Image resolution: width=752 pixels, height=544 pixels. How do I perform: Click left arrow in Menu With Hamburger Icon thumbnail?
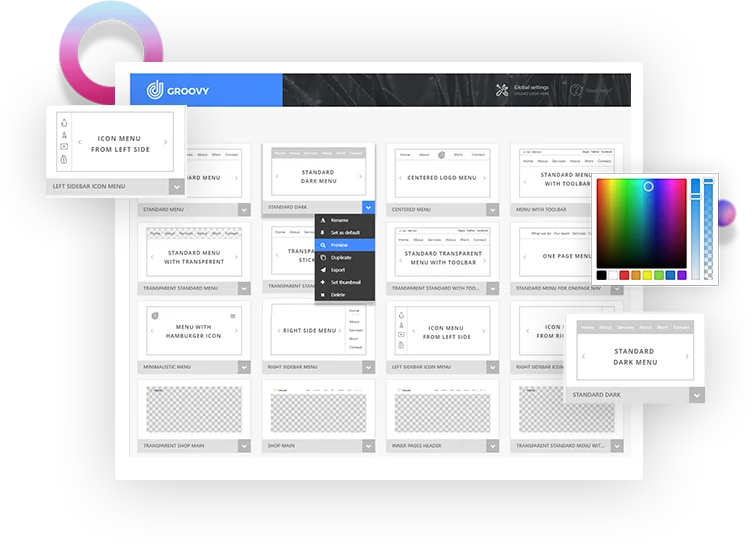pyautogui.click(x=152, y=331)
